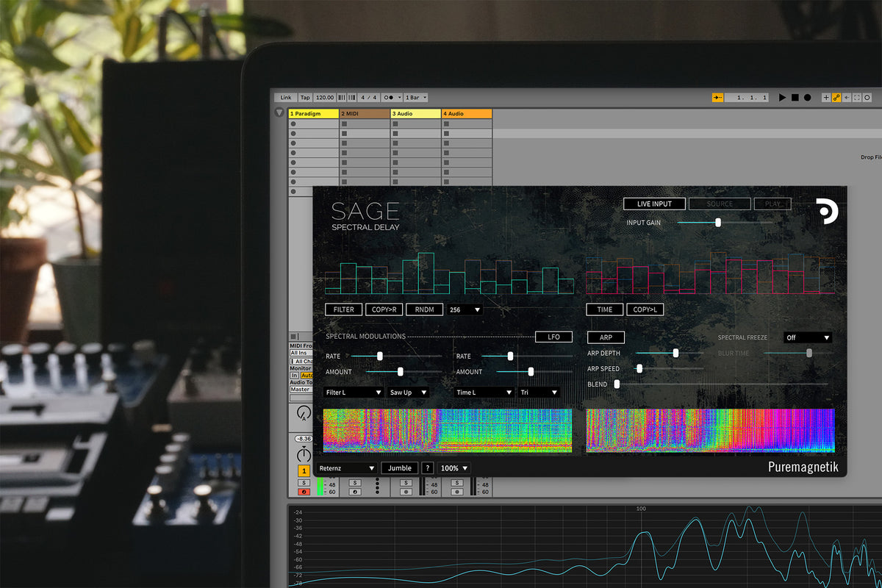Open the Spectral Freeze dropdown set to Off
Image resolution: width=882 pixels, height=588 pixels.
(807, 337)
